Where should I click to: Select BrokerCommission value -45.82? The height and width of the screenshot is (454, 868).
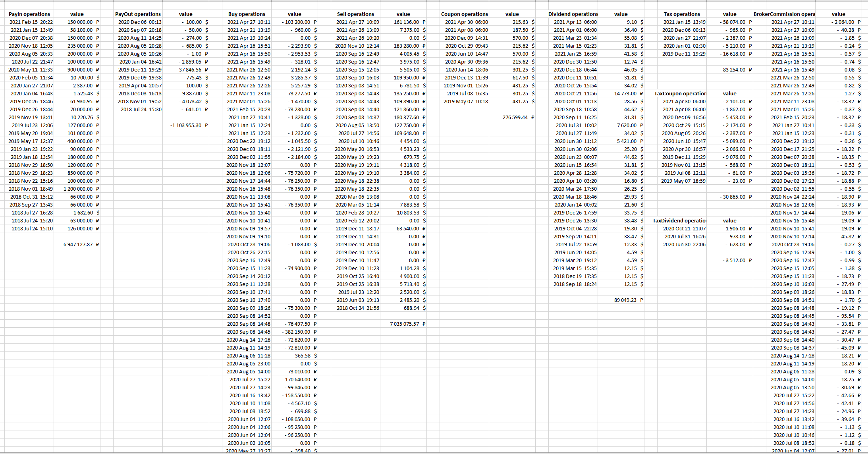point(839,236)
